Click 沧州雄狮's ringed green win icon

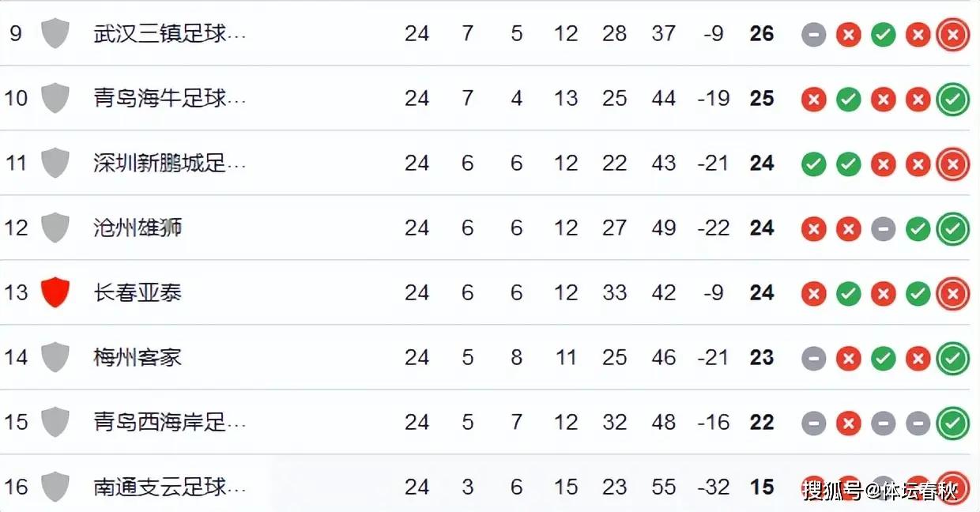952,229
